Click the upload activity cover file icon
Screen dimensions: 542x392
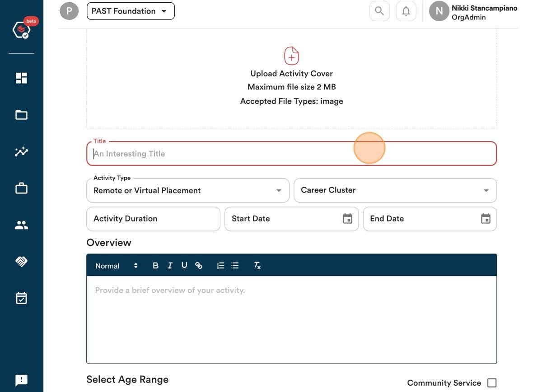[292, 56]
